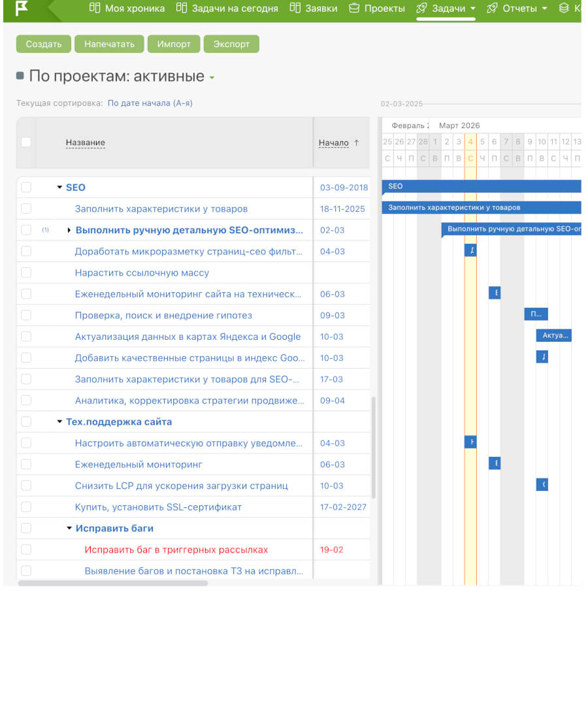Check the box for the SEO project row

(26, 188)
